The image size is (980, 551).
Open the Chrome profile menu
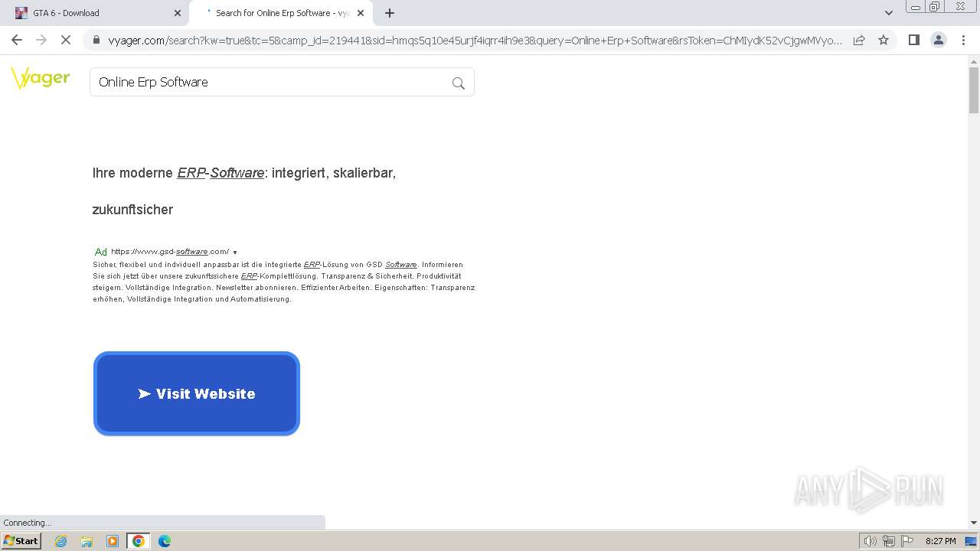(938, 40)
